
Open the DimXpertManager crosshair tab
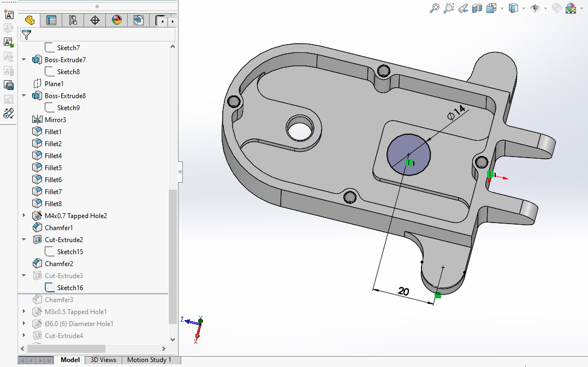(95, 21)
